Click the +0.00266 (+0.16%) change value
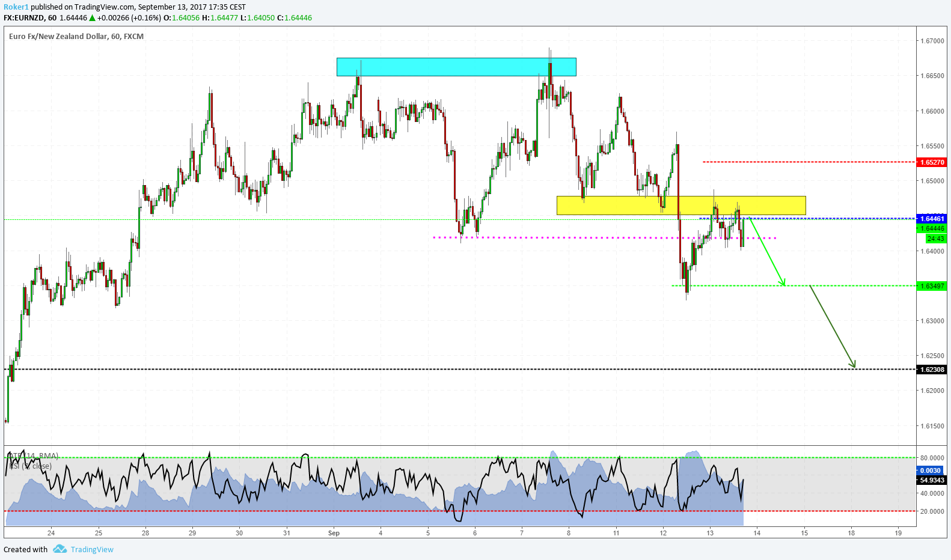Screen dimensions: 951x560 [129, 18]
